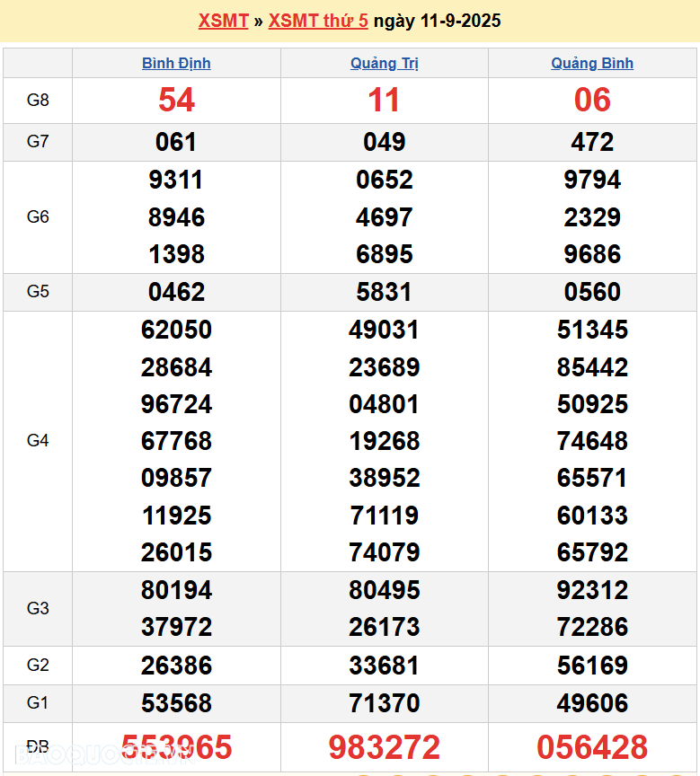Click Bình Định G8 result 54

point(176,101)
